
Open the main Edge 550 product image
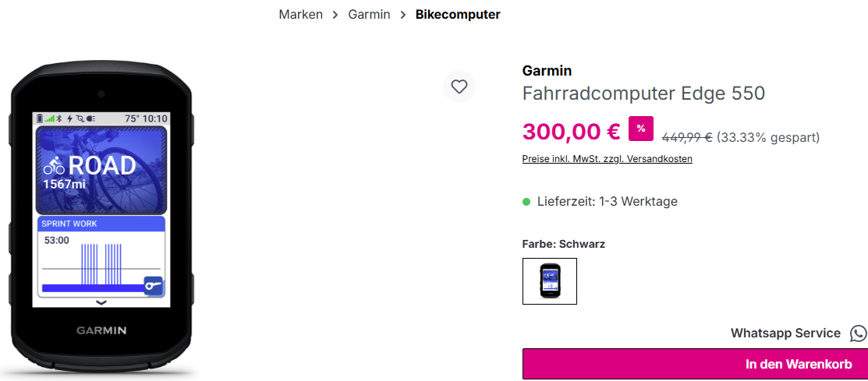(101, 210)
